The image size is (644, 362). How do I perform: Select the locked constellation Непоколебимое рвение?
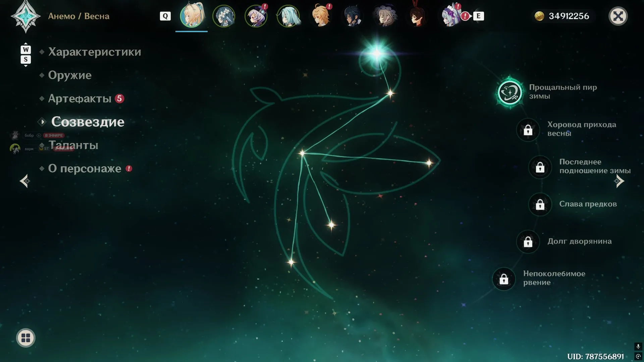504,279
